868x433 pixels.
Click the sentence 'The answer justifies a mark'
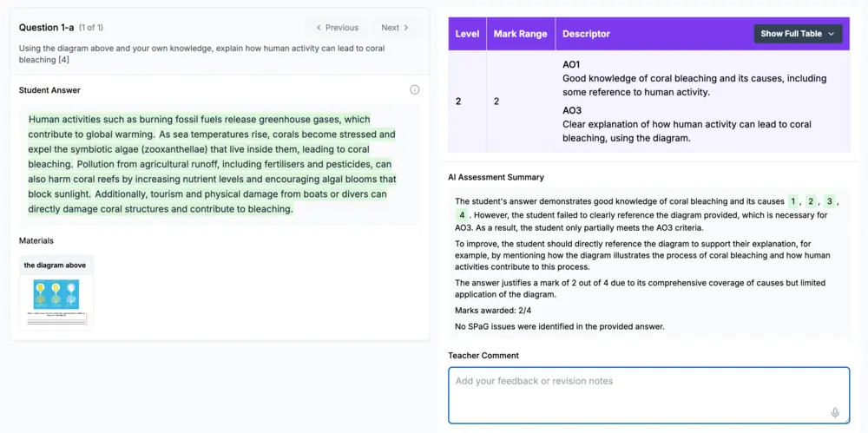(x=640, y=288)
